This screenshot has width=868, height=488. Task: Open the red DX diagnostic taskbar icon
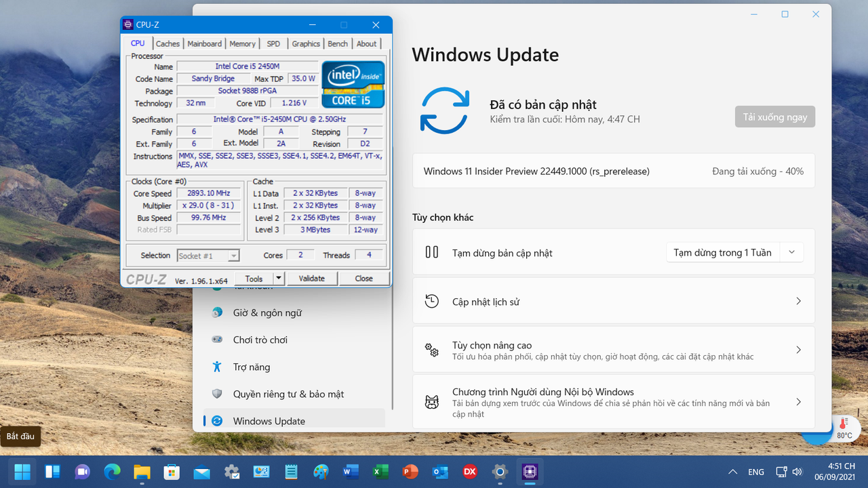point(470,472)
